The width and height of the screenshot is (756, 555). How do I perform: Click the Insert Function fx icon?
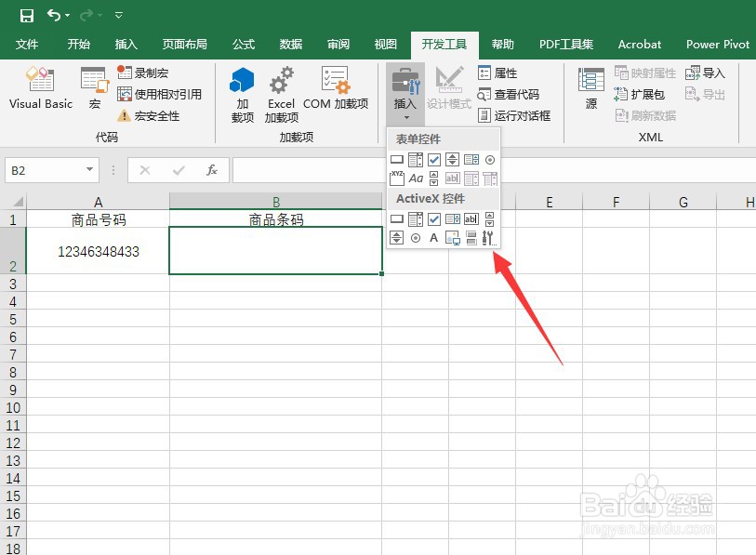coord(212,170)
